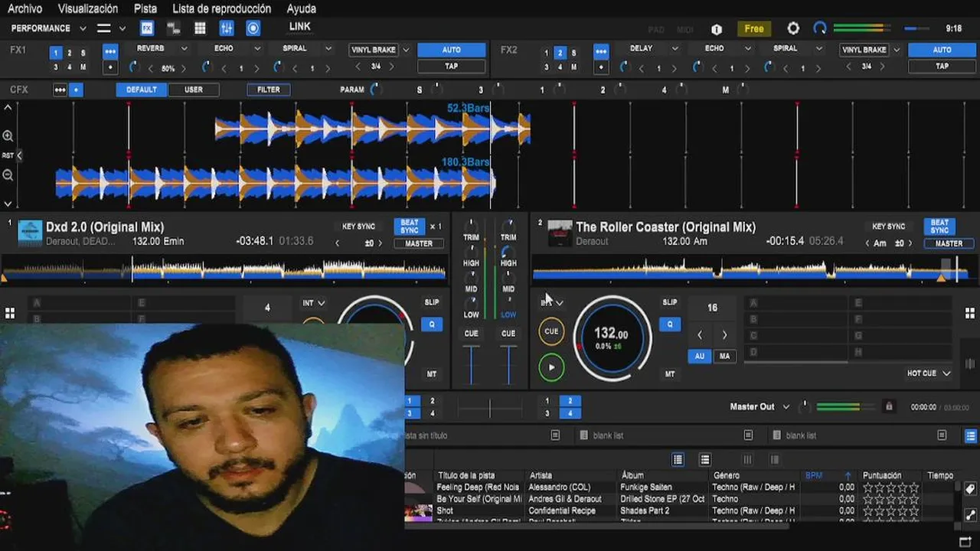Toggle BEAT SYNC on deck 1
The width and height of the screenshot is (980, 551).
click(x=410, y=227)
